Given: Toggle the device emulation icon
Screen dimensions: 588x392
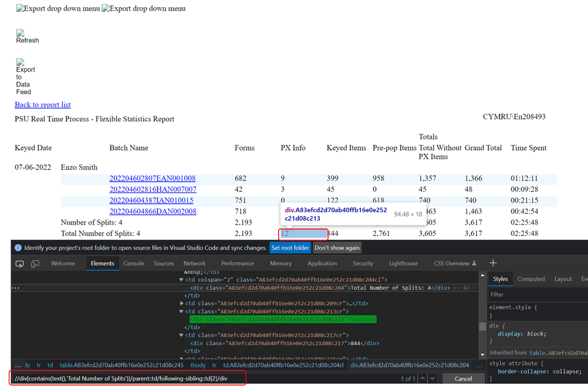Looking at the screenshot, I should click(x=35, y=264).
